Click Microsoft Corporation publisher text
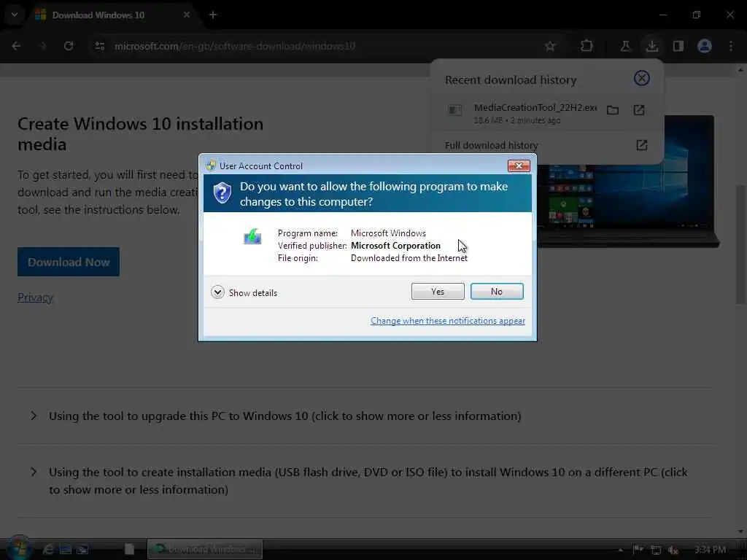 (395, 246)
